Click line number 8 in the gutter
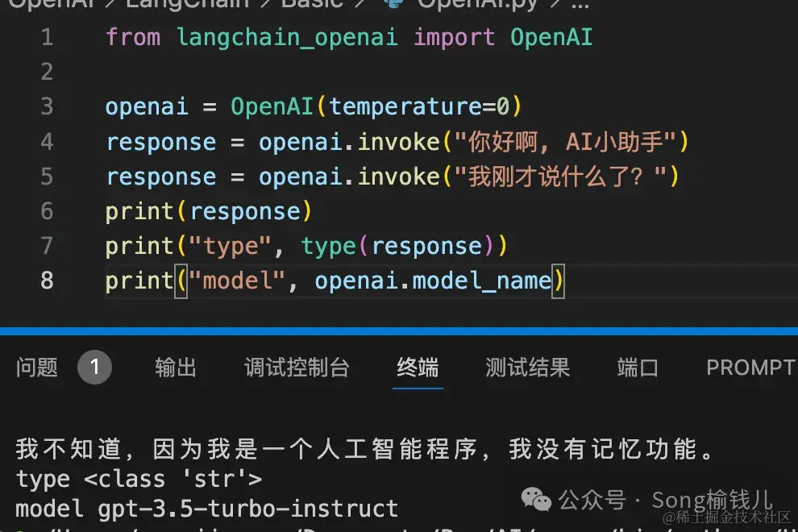The image size is (798, 532). pos(46,281)
